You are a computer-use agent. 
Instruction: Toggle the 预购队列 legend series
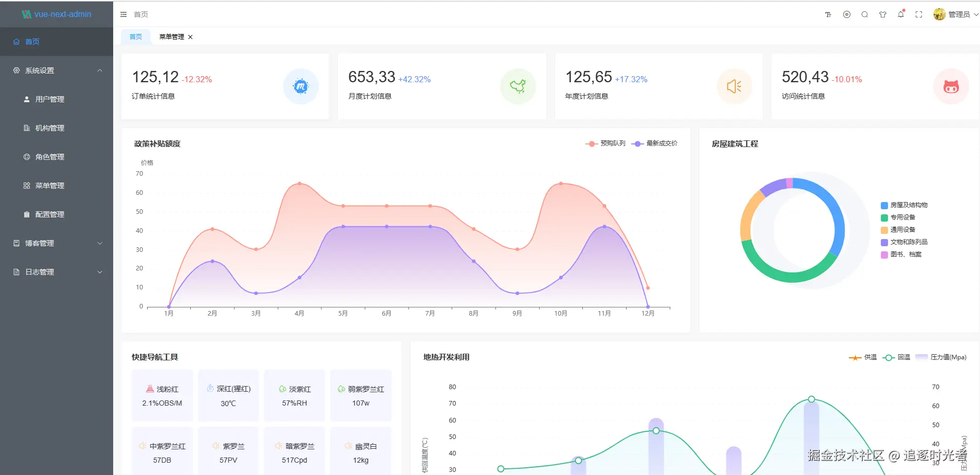pos(605,143)
